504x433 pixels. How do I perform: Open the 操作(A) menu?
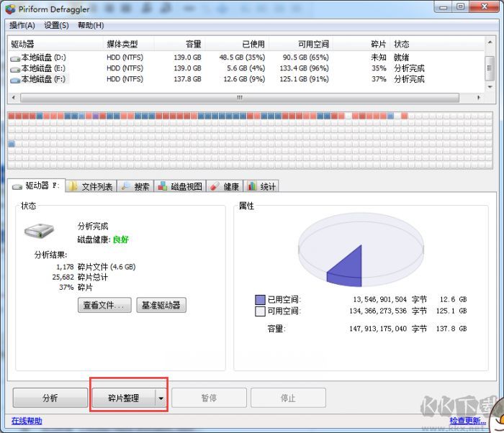[22, 25]
